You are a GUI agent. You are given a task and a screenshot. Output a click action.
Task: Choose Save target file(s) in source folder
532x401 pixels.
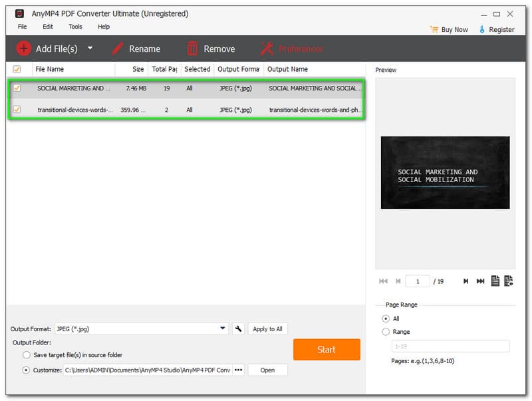pos(27,355)
